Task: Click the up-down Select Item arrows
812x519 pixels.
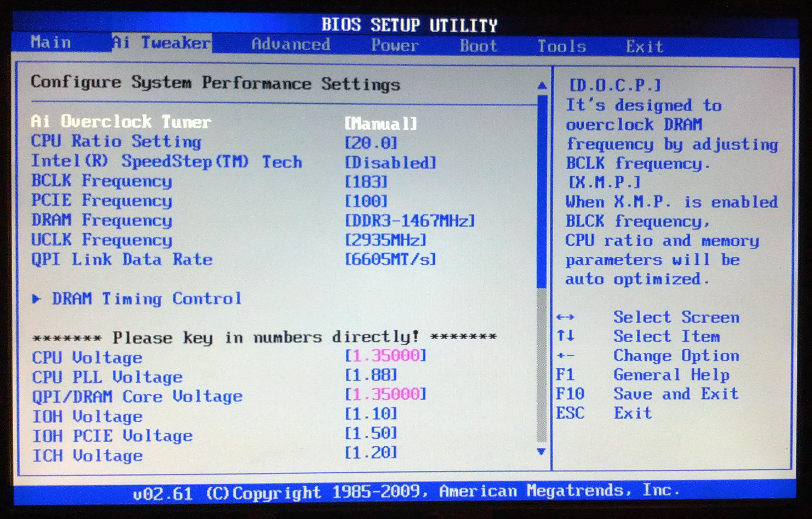Action: pyautogui.click(x=565, y=336)
